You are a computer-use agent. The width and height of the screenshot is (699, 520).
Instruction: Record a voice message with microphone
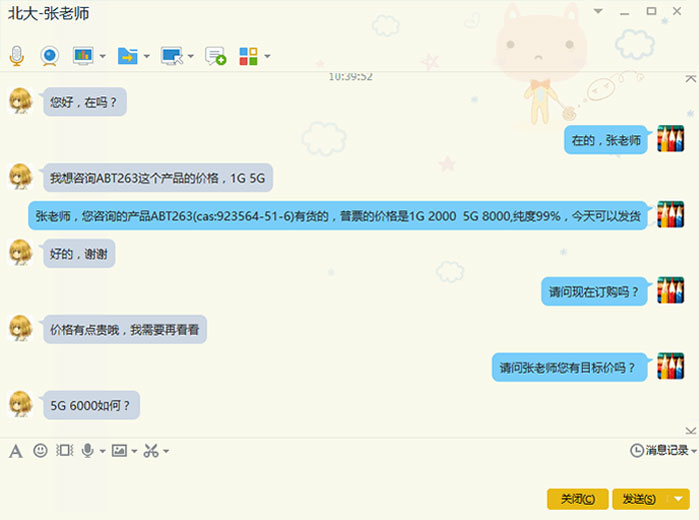tap(88, 451)
